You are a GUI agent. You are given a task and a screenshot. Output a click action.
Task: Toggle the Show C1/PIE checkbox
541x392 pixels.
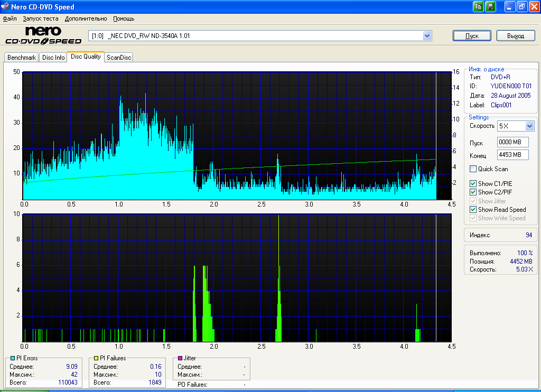point(473,184)
